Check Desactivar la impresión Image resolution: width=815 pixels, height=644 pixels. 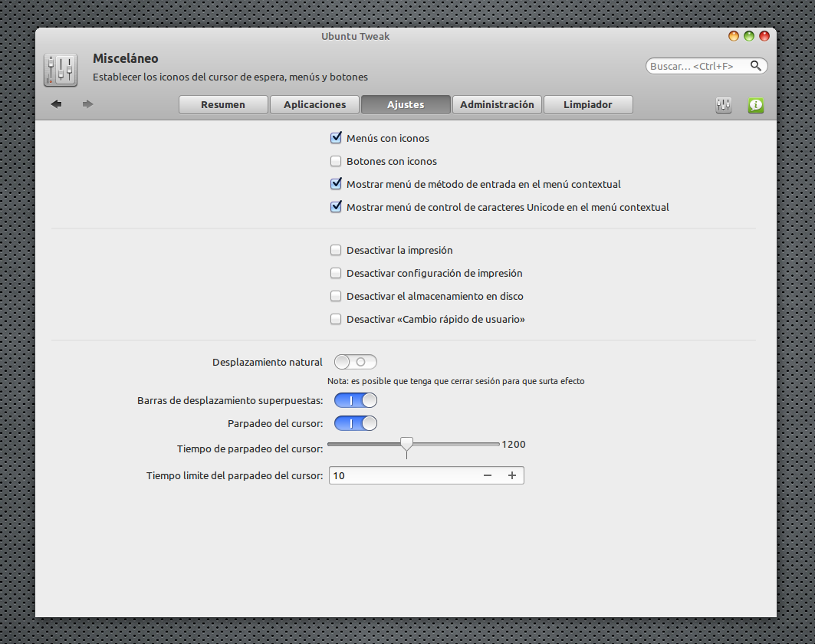pos(336,250)
